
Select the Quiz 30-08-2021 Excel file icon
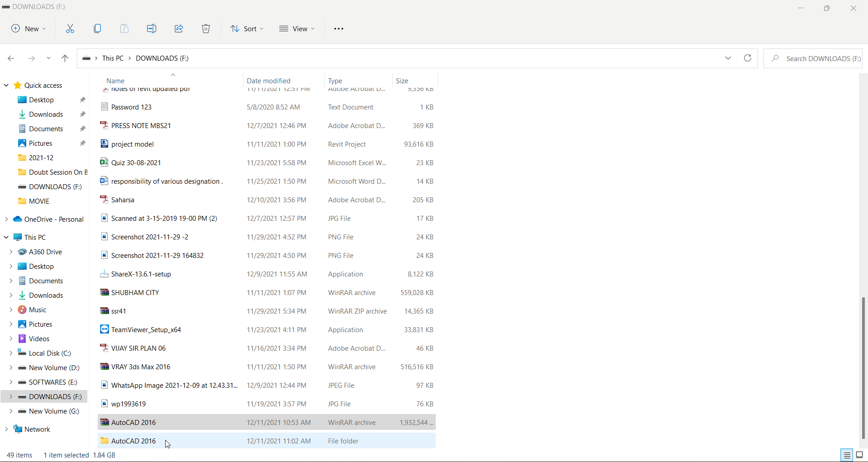pyautogui.click(x=105, y=162)
